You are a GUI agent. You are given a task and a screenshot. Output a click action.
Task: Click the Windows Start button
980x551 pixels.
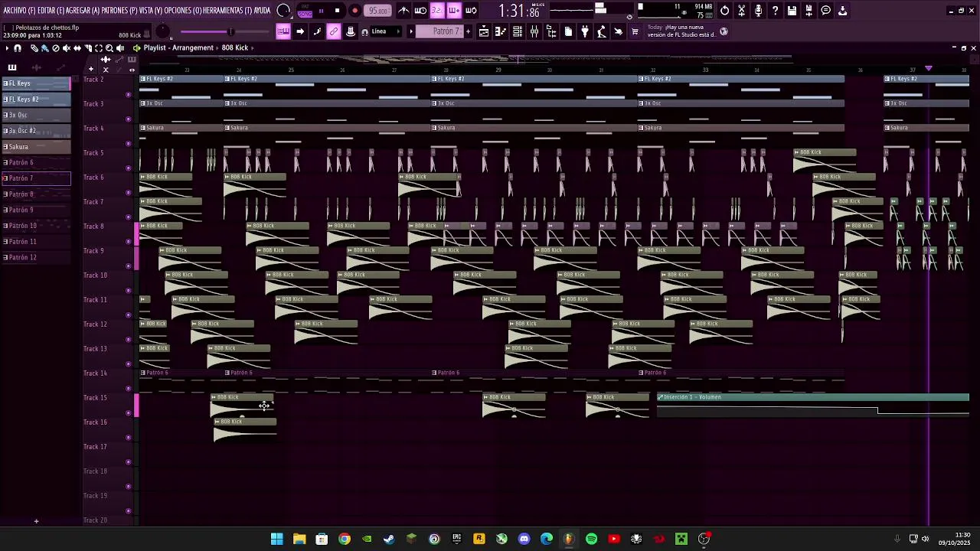tap(277, 539)
